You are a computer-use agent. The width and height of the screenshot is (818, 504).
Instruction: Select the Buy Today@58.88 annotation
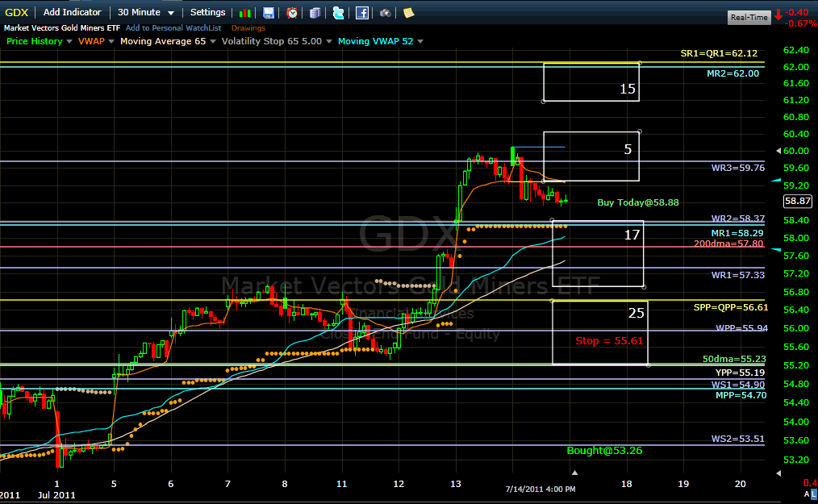click(x=638, y=202)
